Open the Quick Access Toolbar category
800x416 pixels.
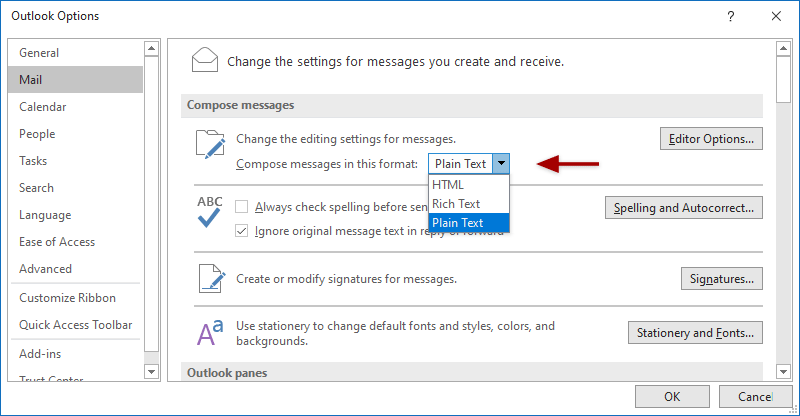coord(76,325)
